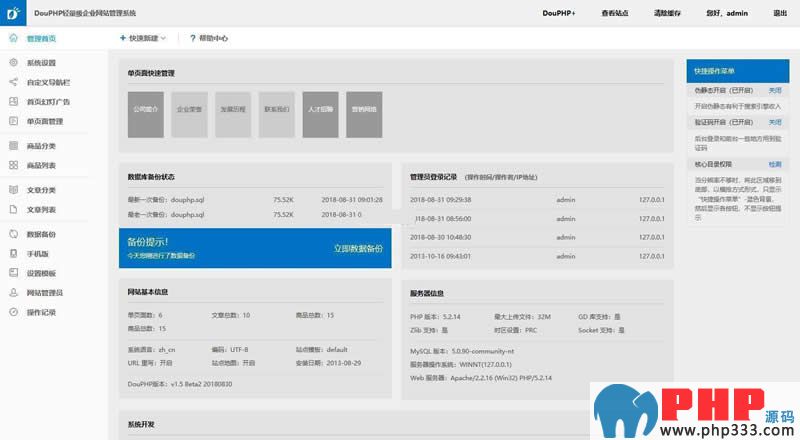
Task: Turn off 伪静态 via its 关闭 link
Action: 774,90
